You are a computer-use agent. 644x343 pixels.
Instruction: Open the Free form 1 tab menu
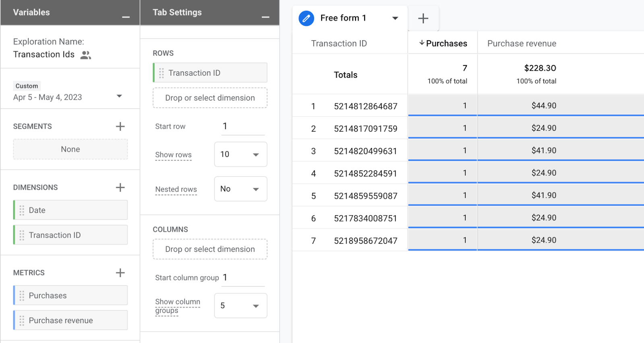(395, 18)
